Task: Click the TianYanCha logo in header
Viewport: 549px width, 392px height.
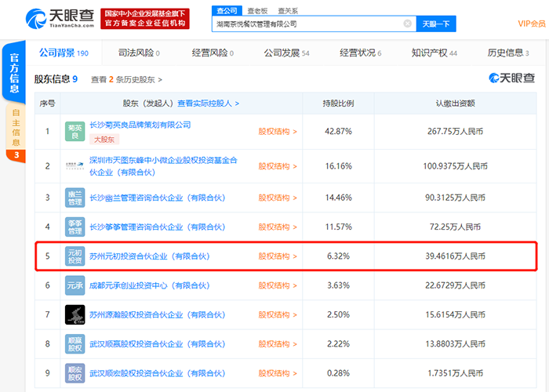Action: 60,18
